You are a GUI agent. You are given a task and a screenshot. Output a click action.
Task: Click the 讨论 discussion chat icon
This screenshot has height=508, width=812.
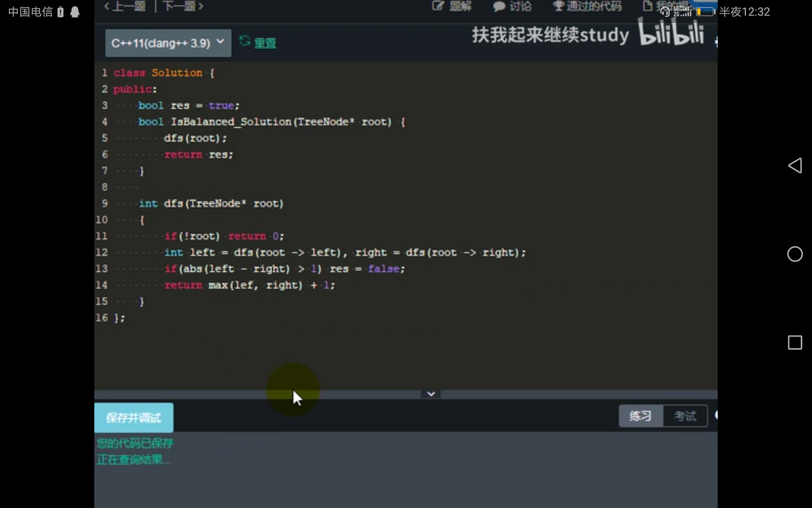pyautogui.click(x=499, y=6)
